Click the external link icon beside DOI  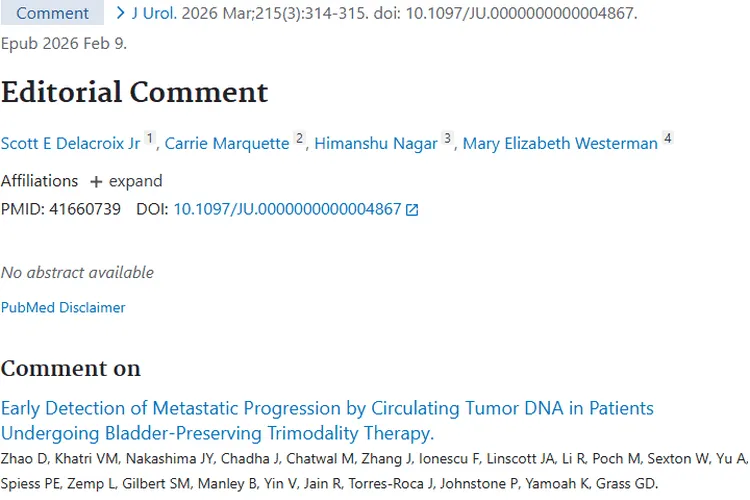click(x=412, y=210)
